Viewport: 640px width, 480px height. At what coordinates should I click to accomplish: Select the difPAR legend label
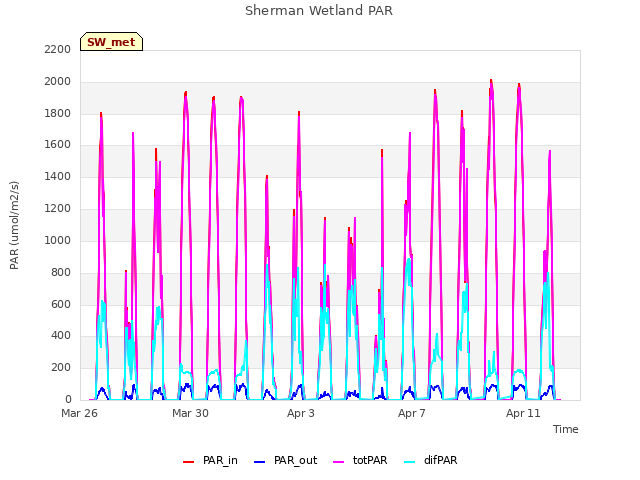[x=440, y=460]
